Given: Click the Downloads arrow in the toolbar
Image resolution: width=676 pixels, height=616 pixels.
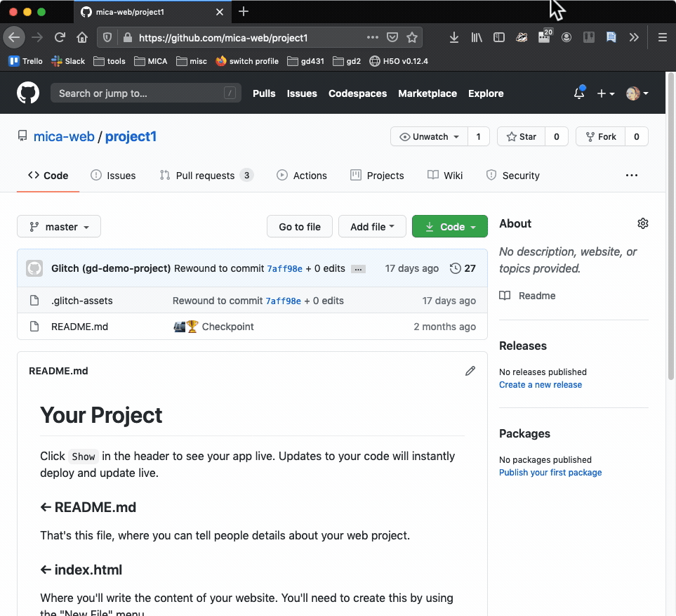Looking at the screenshot, I should point(453,37).
